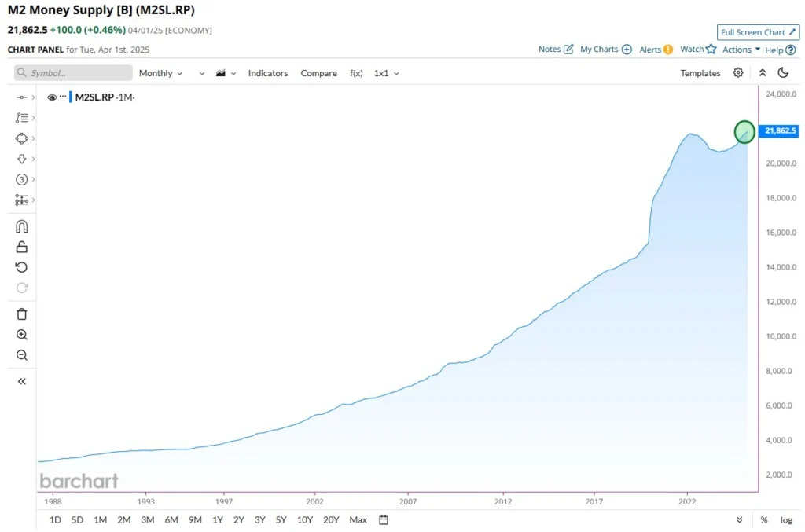Click the trash icon to delete drawings
Viewport: 805px width, 532px height.
point(21,314)
